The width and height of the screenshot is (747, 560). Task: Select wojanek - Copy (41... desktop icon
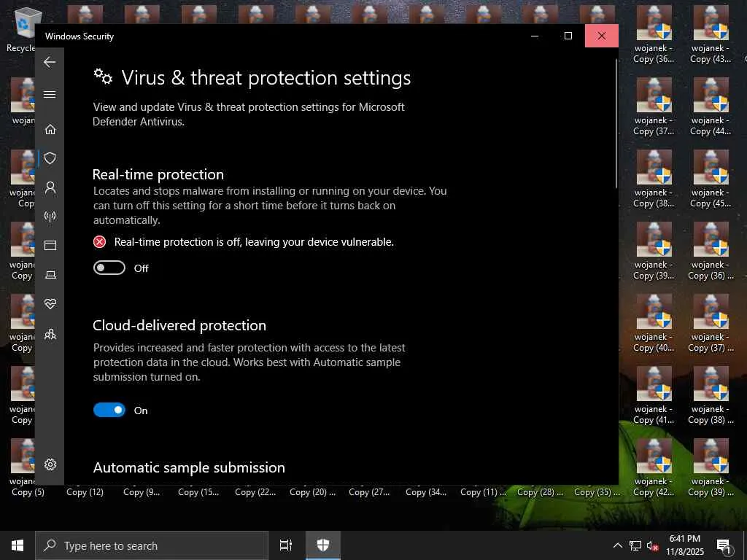point(654,396)
